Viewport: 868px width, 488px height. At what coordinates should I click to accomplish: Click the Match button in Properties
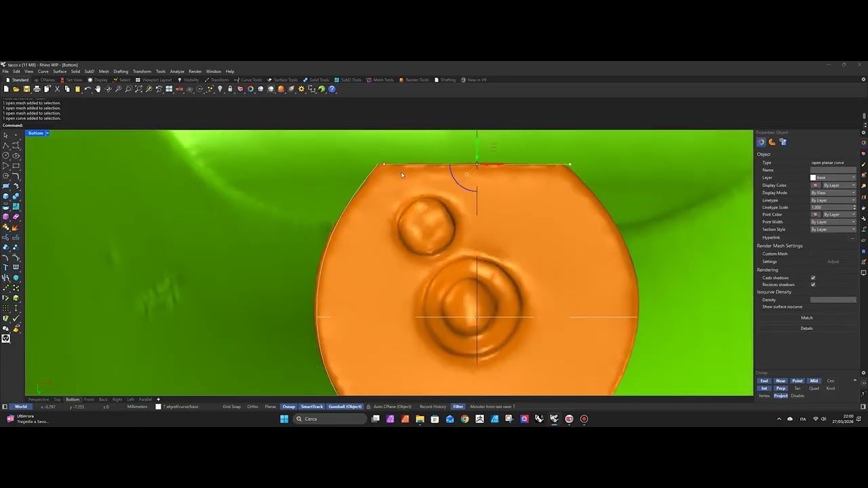(x=806, y=318)
